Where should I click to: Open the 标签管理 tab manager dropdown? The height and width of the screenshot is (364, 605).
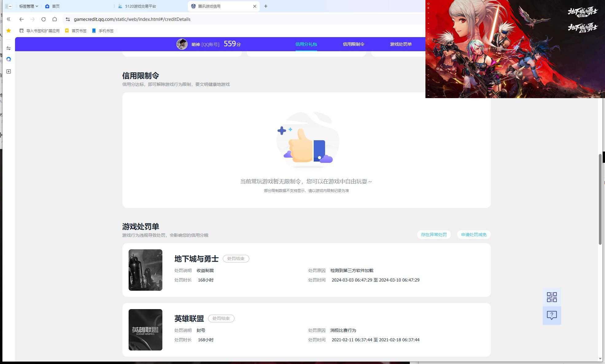click(29, 6)
